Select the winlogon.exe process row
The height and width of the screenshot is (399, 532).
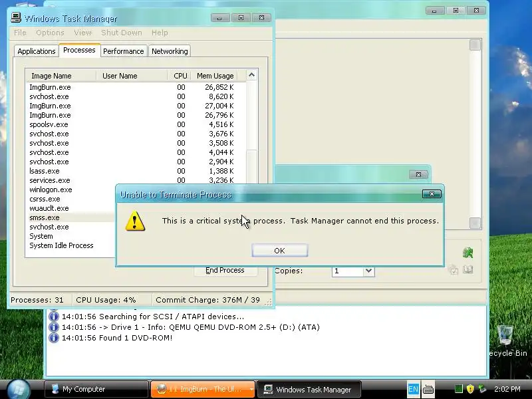click(70, 190)
